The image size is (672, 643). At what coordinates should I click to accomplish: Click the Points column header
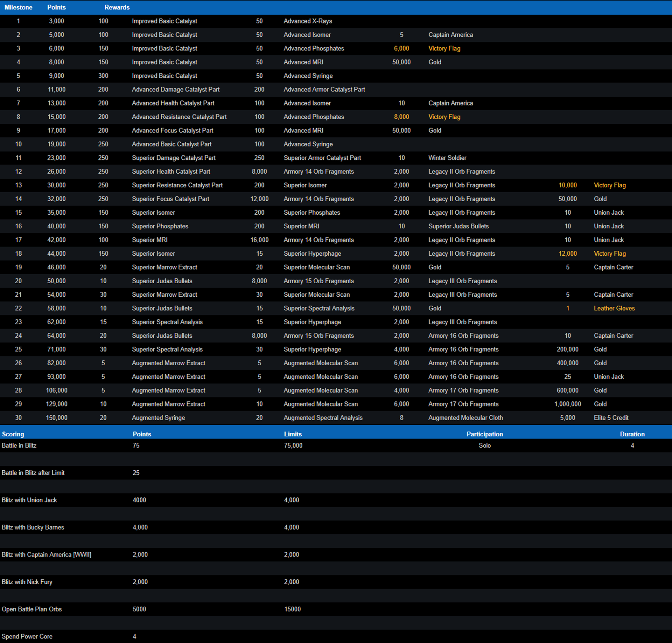click(x=56, y=7)
